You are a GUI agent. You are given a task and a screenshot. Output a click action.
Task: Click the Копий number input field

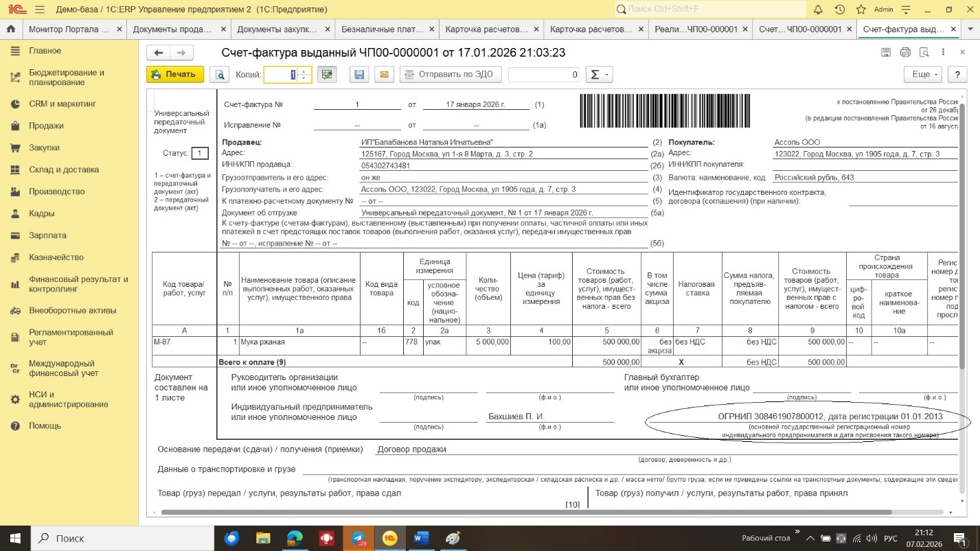tap(282, 75)
